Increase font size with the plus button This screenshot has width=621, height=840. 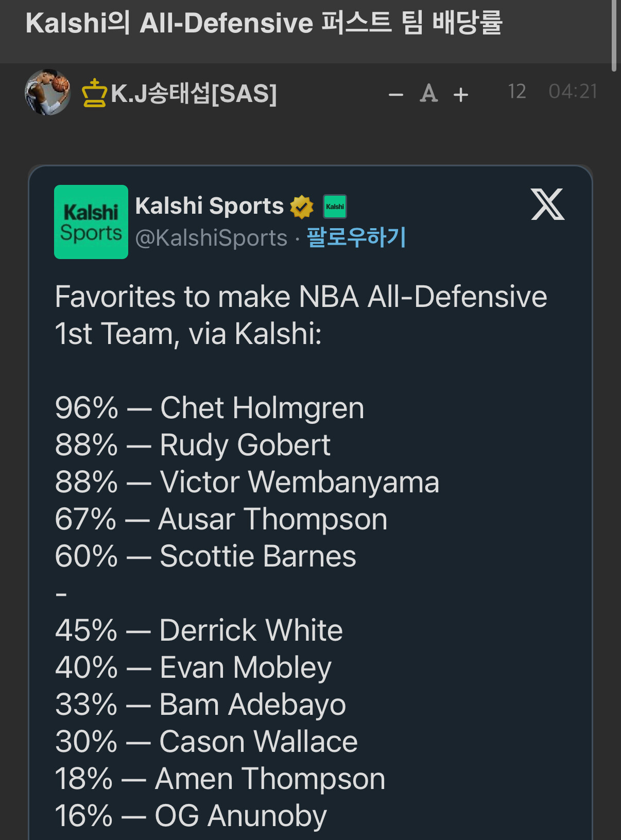point(461,94)
